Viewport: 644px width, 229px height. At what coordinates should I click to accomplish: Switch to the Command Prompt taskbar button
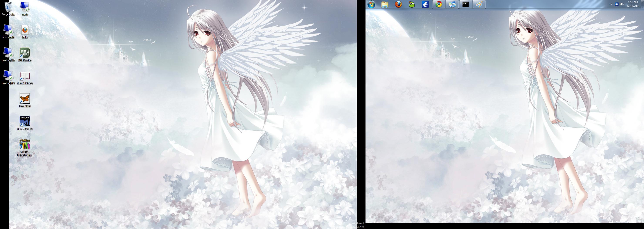tap(466, 4)
